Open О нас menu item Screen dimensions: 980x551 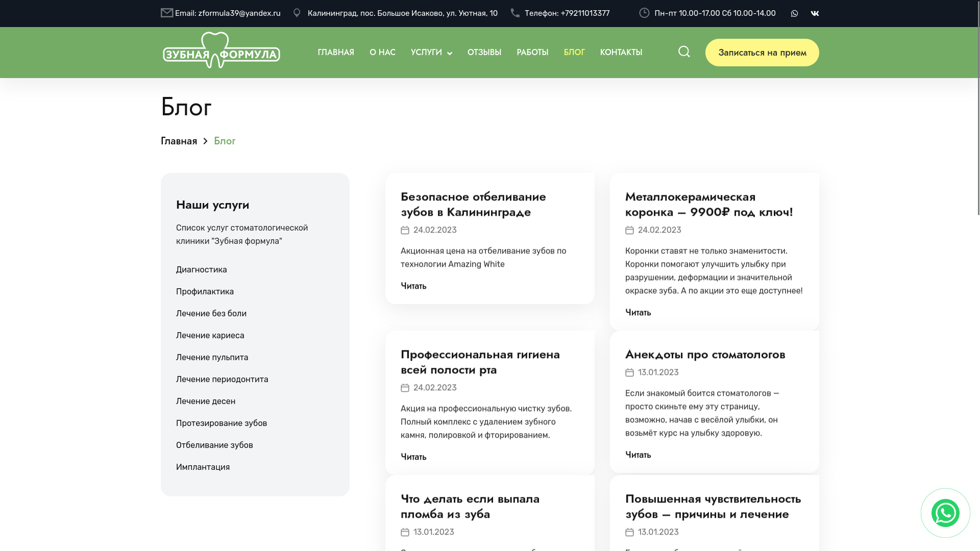pyautogui.click(x=382, y=53)
